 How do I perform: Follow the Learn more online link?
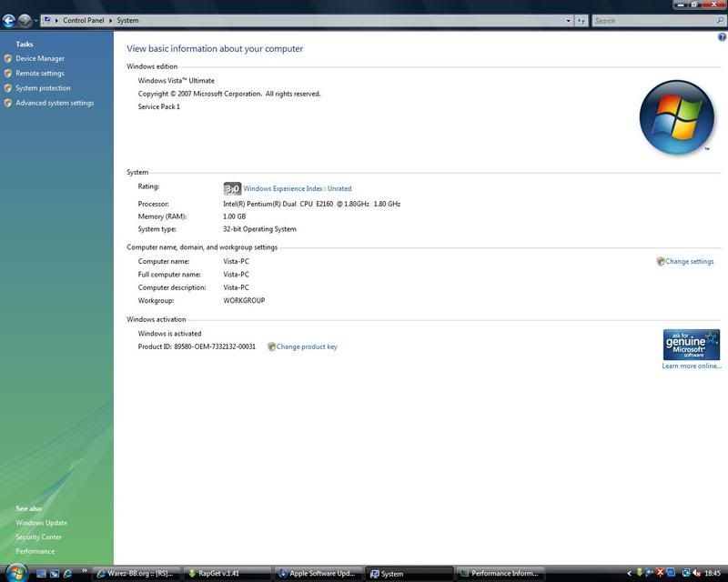692,366
